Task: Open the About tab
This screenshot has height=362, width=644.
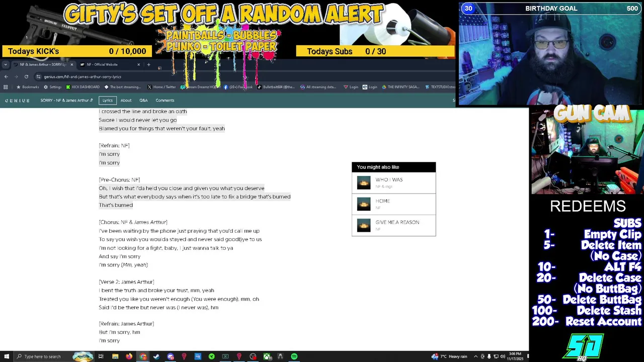Action: click(126, 101)
